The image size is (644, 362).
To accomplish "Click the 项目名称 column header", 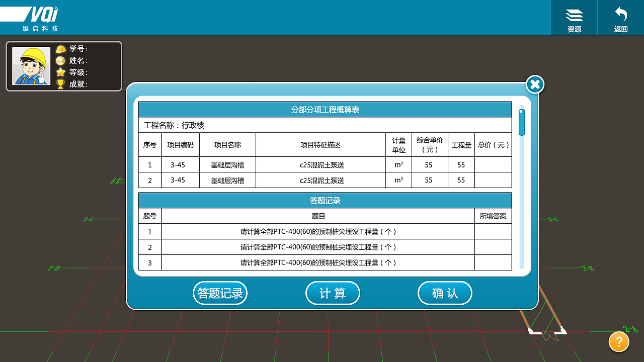I will pyautogui.click(x=228, y=145).
